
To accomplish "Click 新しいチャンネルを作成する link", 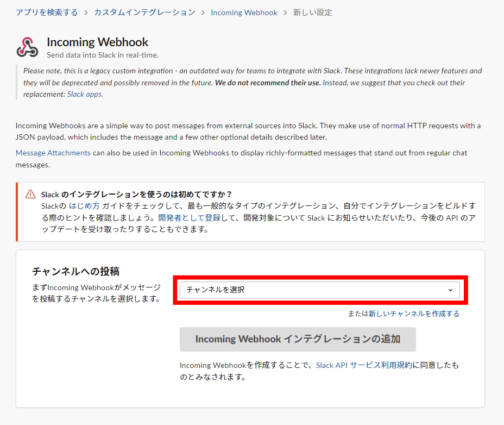I will 414,314.
